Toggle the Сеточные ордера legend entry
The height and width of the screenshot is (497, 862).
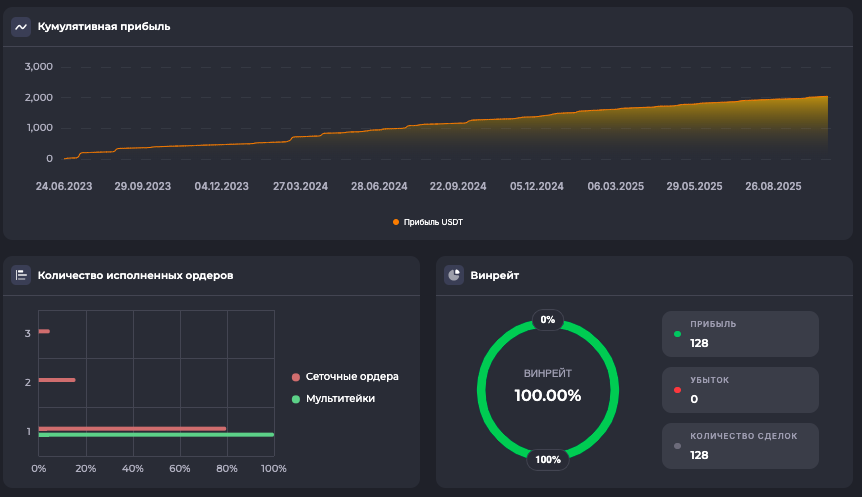344,377
